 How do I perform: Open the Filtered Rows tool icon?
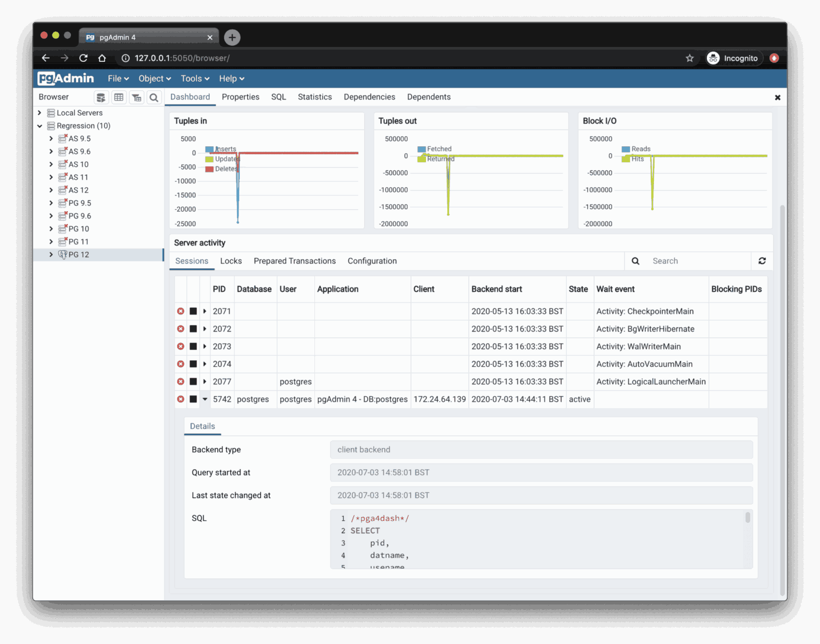(x=136, y=97)
